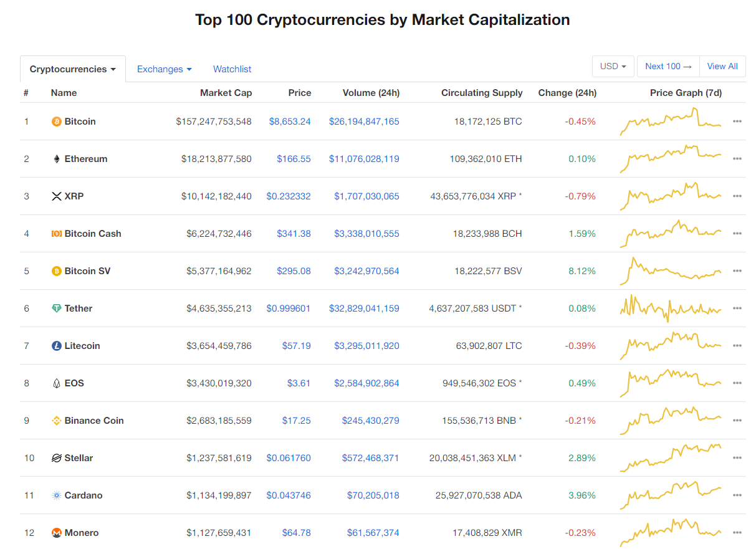Open the three-dot menu for Bitcoin Cash row

(737, 234)
